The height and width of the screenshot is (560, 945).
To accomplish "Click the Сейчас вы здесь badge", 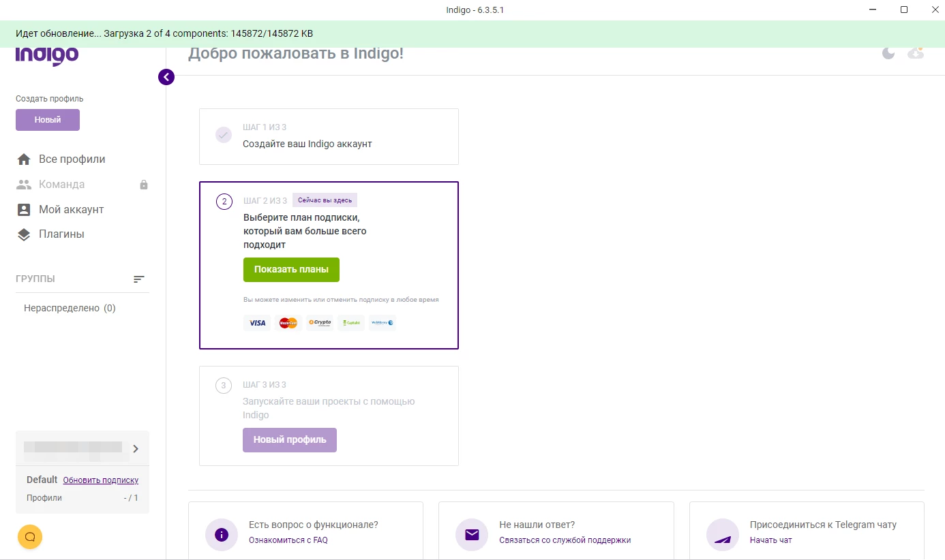I will [x=325, y=200].
